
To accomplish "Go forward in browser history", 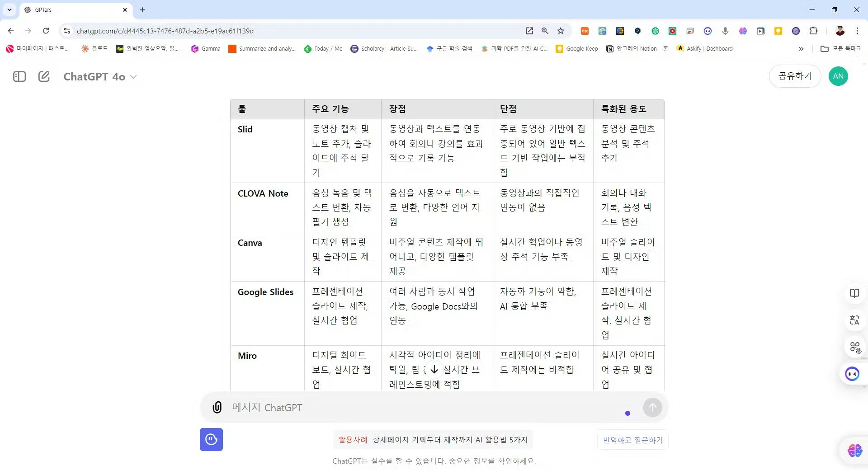I will (28, 31).
